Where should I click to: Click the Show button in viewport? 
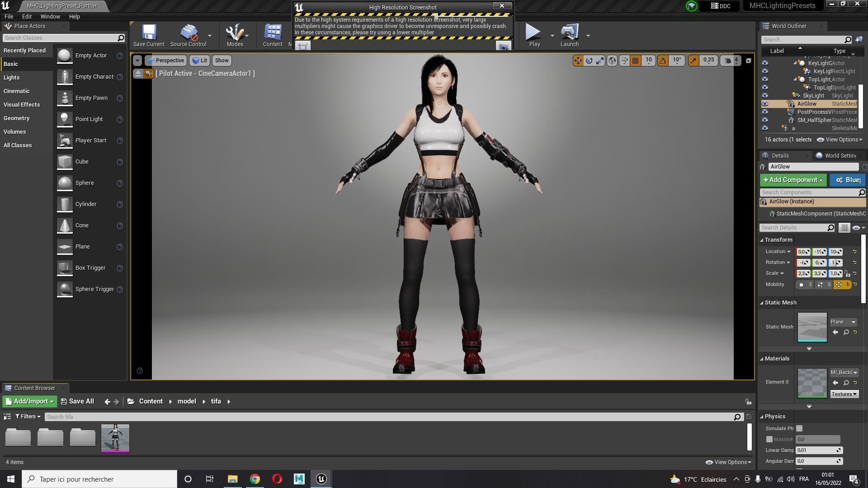click(x=222, y=61)
